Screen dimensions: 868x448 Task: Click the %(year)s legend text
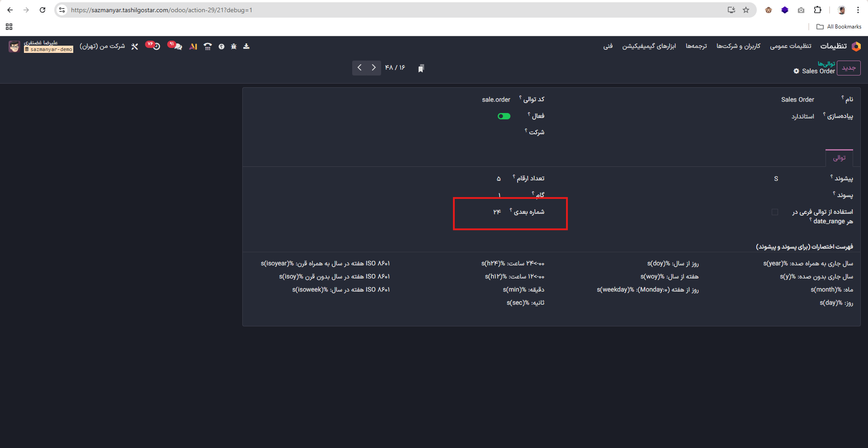click(808, 264)
